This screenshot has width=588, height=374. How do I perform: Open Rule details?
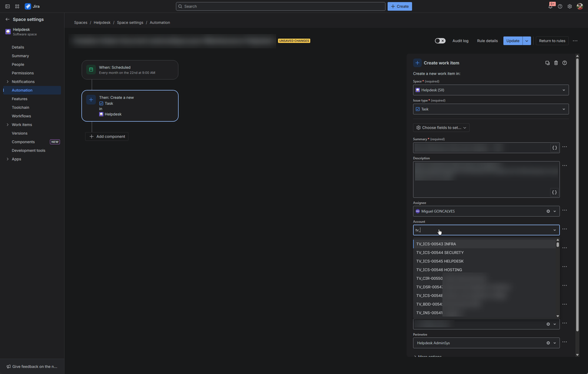487,41
